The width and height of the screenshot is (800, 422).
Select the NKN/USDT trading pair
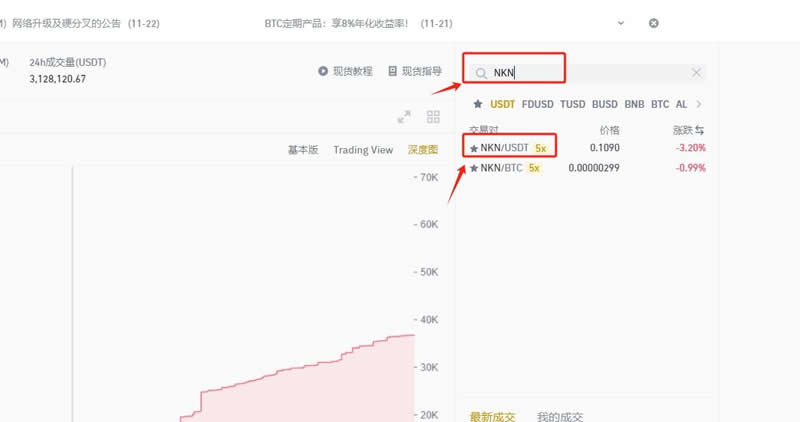(x=504, y=148)
